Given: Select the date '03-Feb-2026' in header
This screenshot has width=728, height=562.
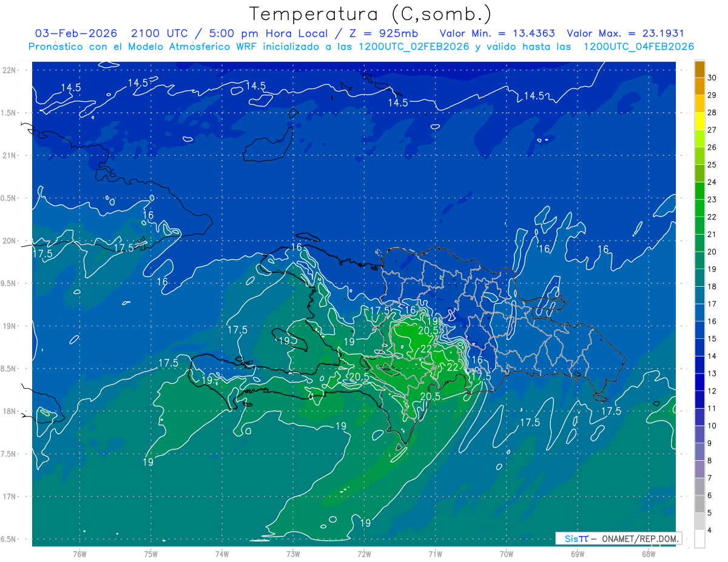Looking at the screenshot, I should click(76, 33).
